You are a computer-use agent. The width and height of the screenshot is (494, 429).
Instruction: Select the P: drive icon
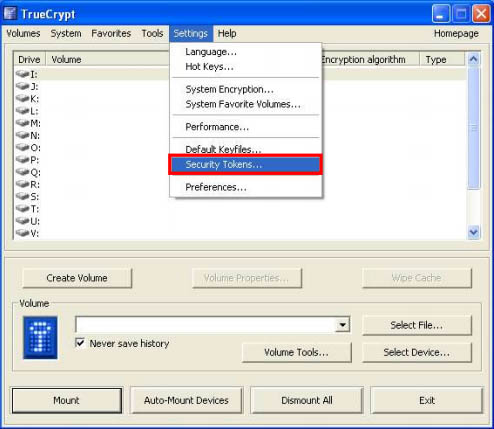(x=22, y=159)
